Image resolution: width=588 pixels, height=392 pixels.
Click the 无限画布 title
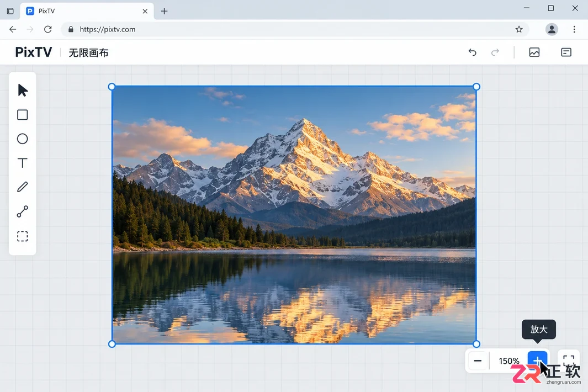(x=88, y=52)
